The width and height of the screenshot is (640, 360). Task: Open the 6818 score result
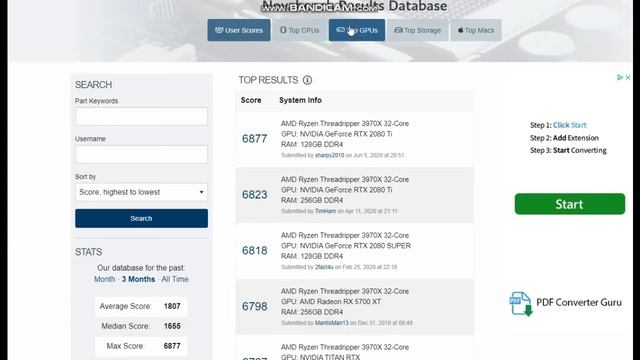pos(254,251)
